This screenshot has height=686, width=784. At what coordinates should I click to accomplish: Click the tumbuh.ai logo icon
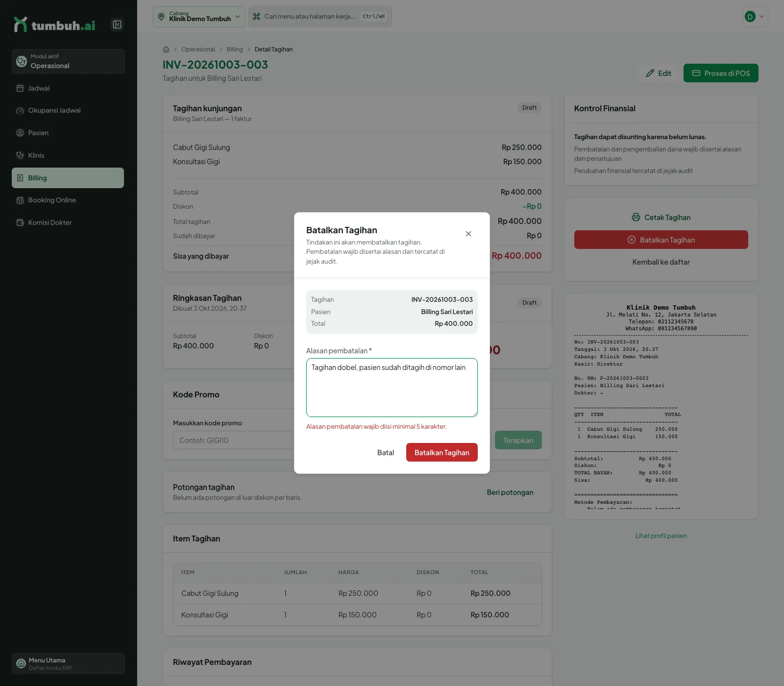[x=20, y=24]
